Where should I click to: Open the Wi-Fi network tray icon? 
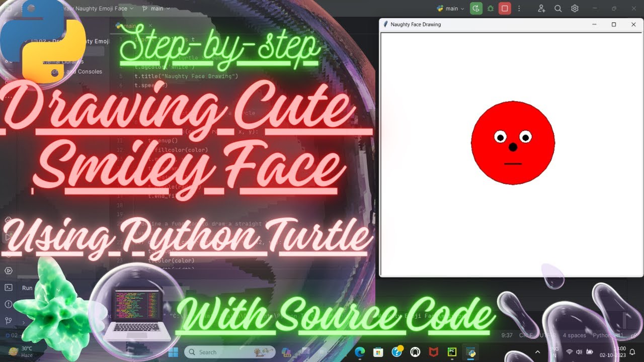(570, 352)
